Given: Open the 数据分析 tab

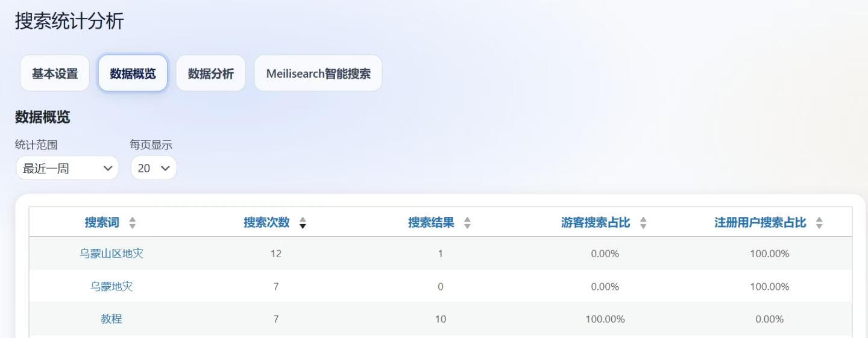Looking at the screenshot, I should pos(211,74).
